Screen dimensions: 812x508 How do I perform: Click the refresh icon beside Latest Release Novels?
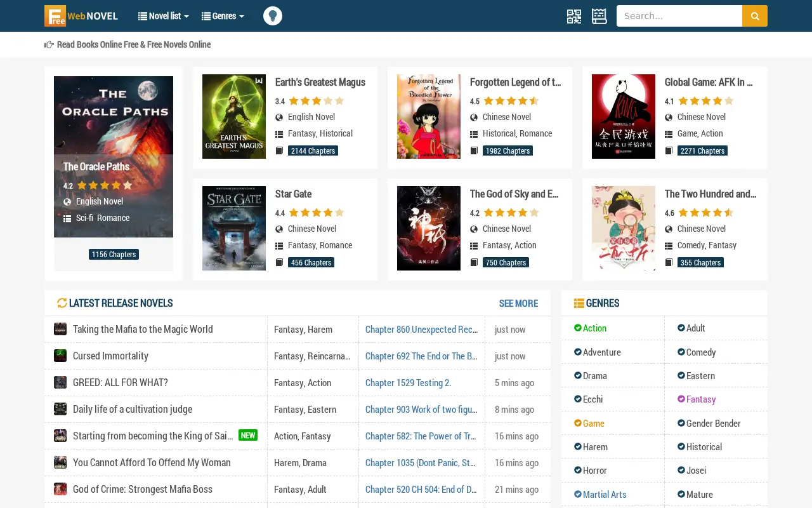pos(62,303)
